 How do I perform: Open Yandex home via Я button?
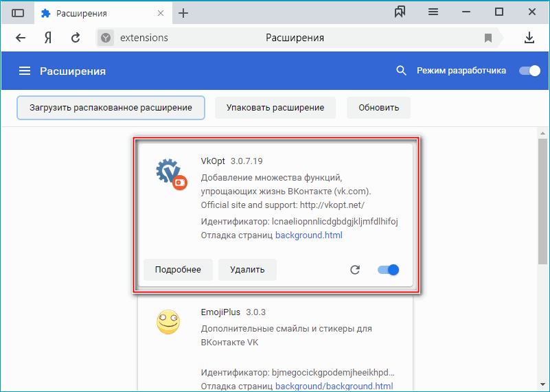(48, 38)
